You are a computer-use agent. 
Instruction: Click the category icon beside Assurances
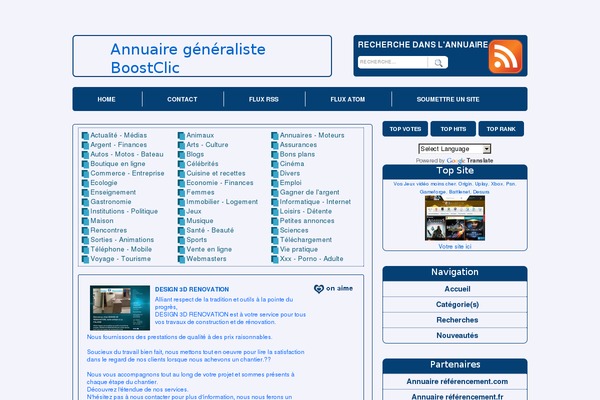[275, 145]
